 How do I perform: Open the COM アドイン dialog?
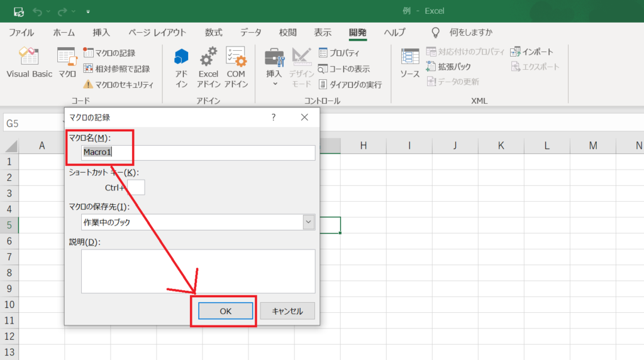click(x=236, y=68)
